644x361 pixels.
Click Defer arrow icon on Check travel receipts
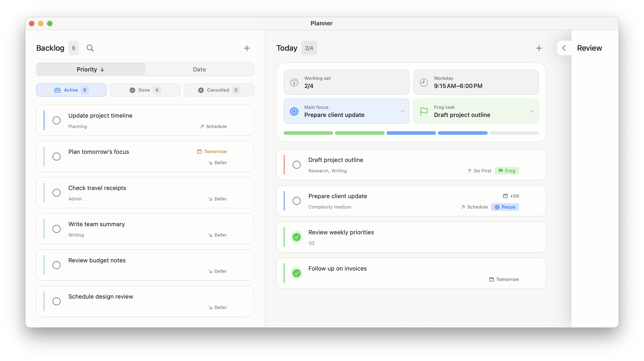click(210, 199)
